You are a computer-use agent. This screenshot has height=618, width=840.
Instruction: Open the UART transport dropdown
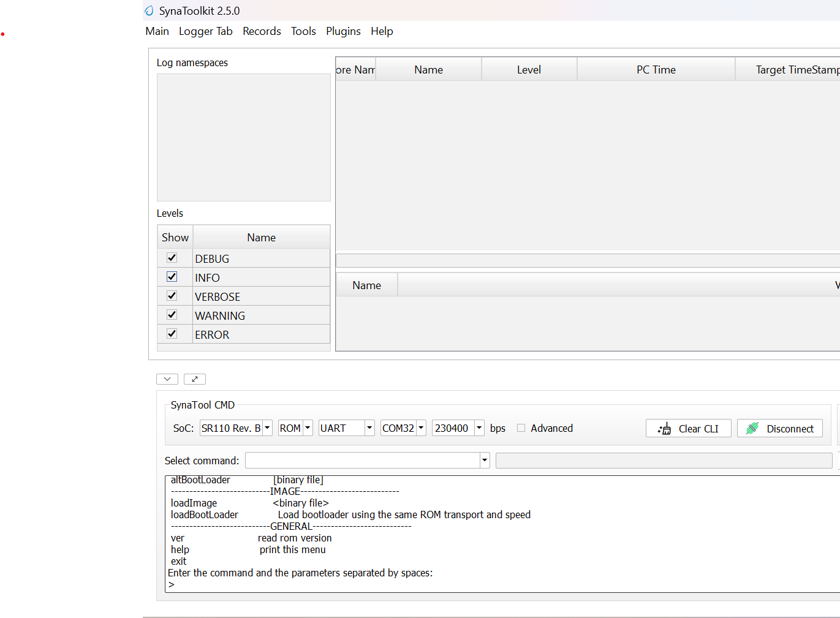point(347,428)
